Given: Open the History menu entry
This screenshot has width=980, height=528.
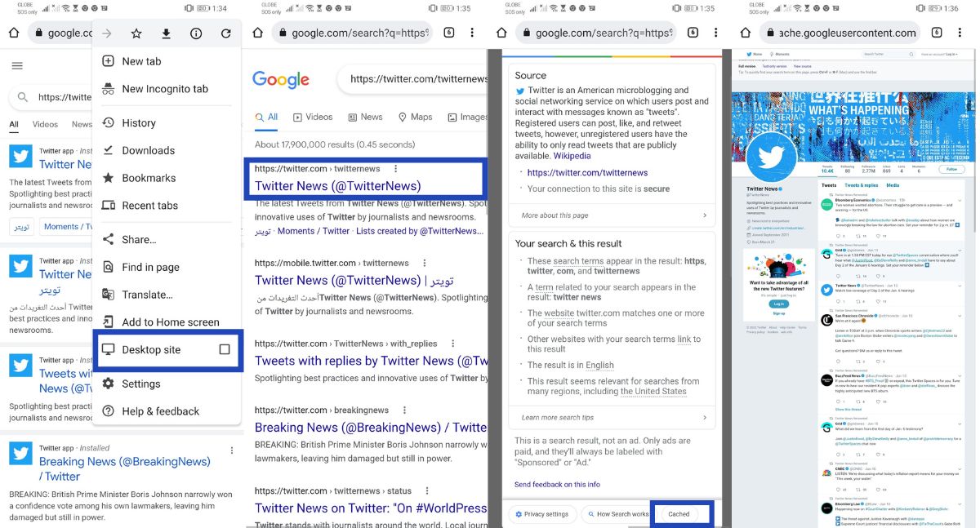Looking at the screenshot, I should click(x=138, y=122).
